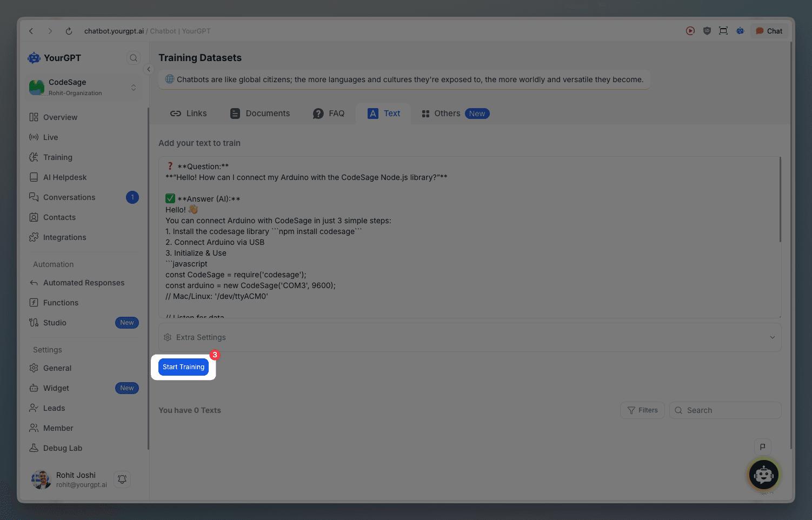This screenshot has width=812, height=520.
Task: Open the floating chatbot widget icon
Action: 763,475
